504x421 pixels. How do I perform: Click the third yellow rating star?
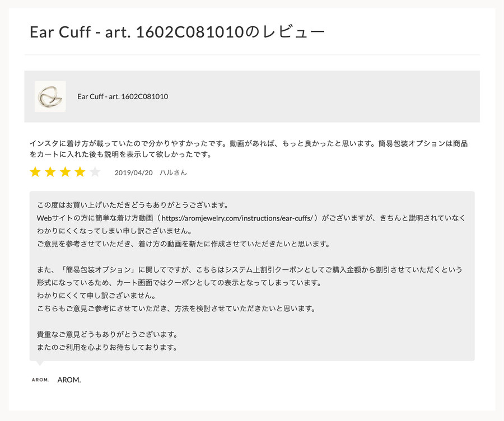(x=66, y=172)
